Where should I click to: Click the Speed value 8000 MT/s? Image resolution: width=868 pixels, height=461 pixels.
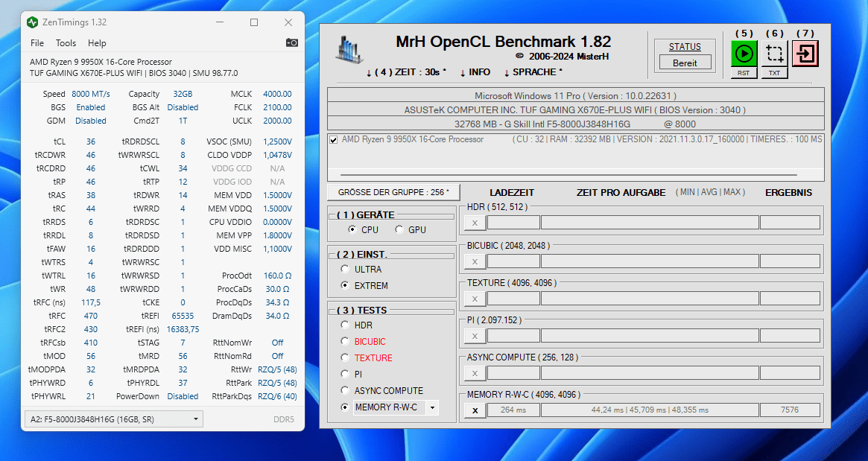coord(91,94)
